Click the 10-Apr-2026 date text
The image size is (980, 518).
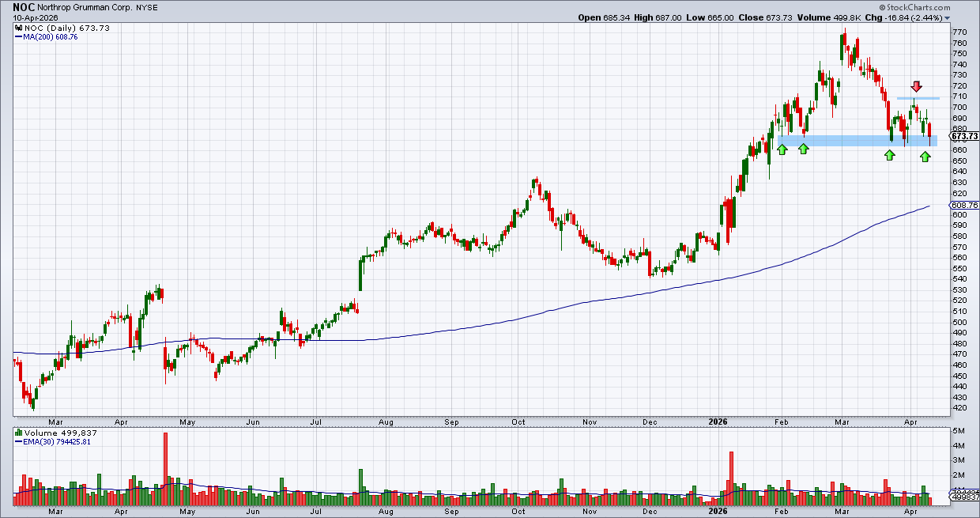point(36,17)
